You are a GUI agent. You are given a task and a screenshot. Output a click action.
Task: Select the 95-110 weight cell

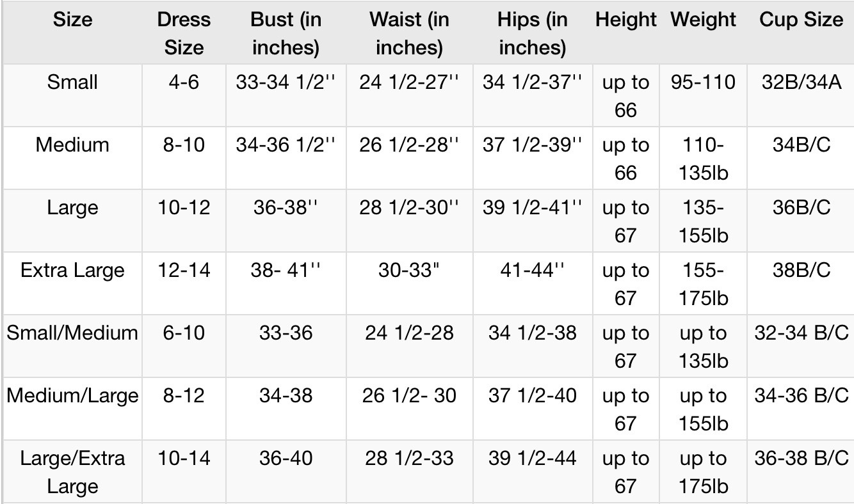(x=703, y=83)
